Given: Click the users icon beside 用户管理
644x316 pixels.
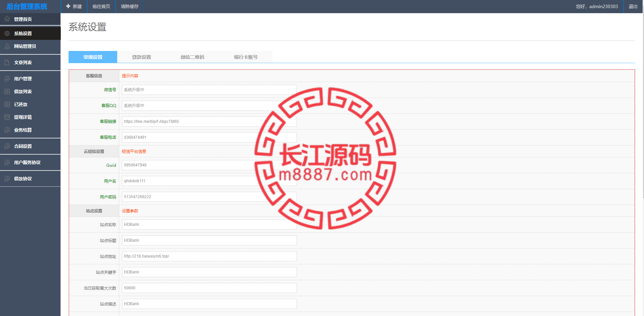Looking at the screenshot, I should (7, 79).
